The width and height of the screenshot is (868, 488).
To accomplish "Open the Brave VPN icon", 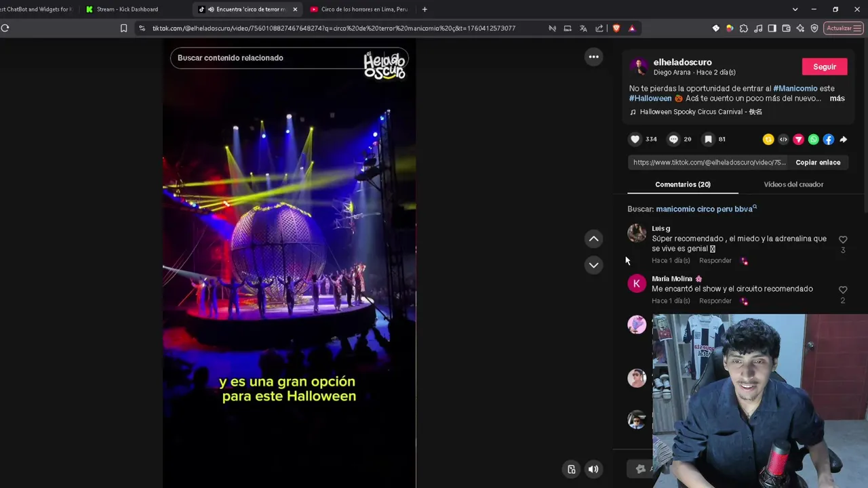I will click(x=814, y=28).
